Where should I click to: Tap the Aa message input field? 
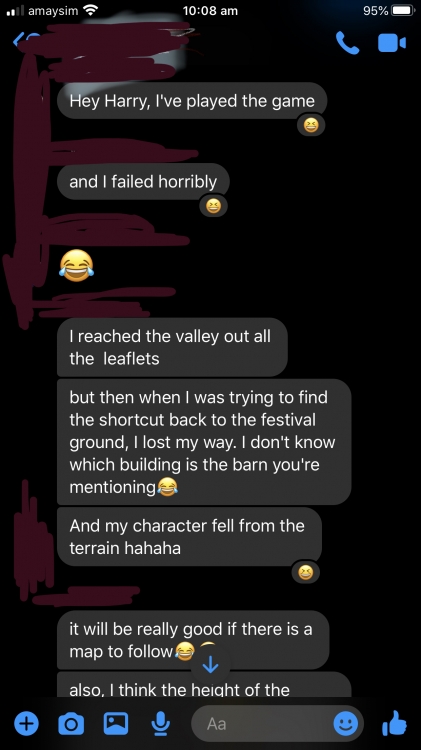point(277,724)
